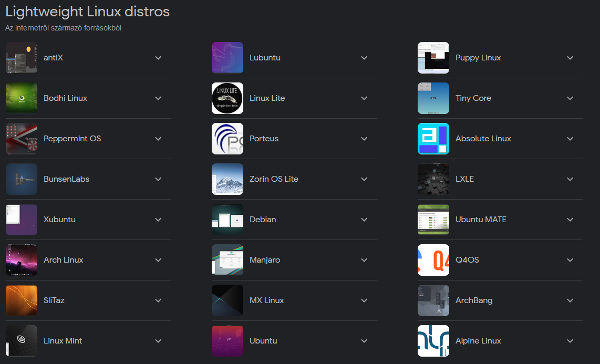This screenshot has width=600, height=364.
Task: Click the 'MX Linux' label
Action: [x=266, y=300]
